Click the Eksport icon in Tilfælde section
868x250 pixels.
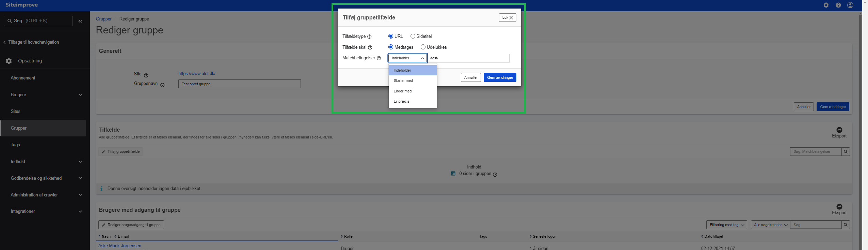[839, 130]
